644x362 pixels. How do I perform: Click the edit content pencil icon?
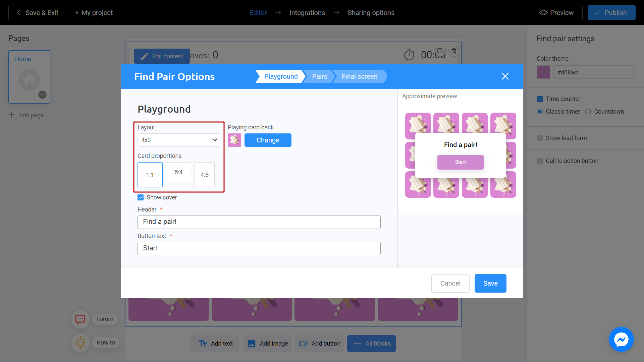point(145,56)
